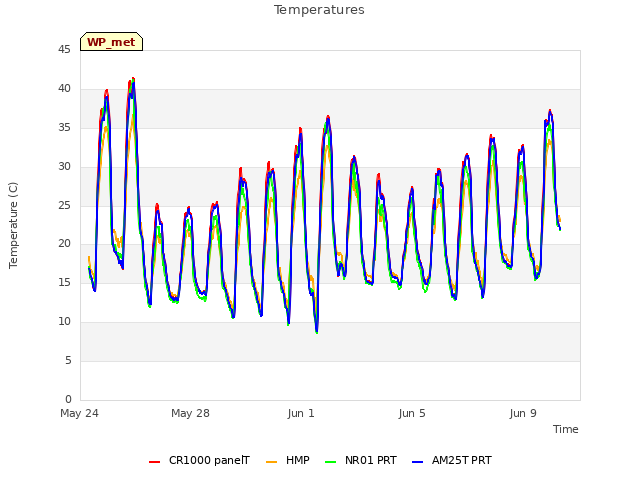This screenshot has width=640, height=480.
Task: Click the WP_met label box
Action: pyautogui.click(x=111, y=42)
